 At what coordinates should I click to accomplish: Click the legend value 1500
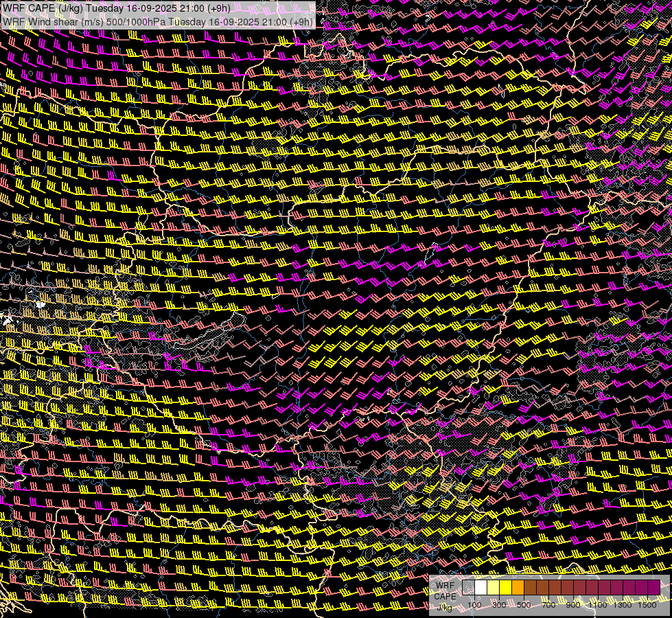coord(647,605)
